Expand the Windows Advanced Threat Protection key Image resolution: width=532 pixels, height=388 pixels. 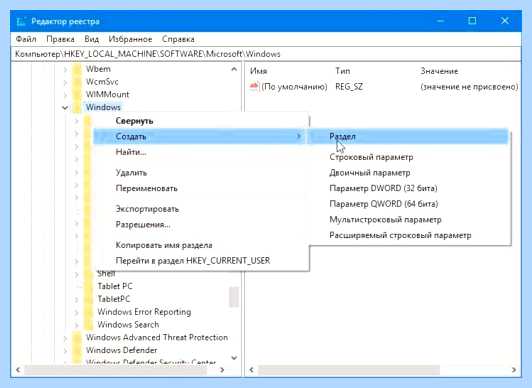click(x=65, y=338)
